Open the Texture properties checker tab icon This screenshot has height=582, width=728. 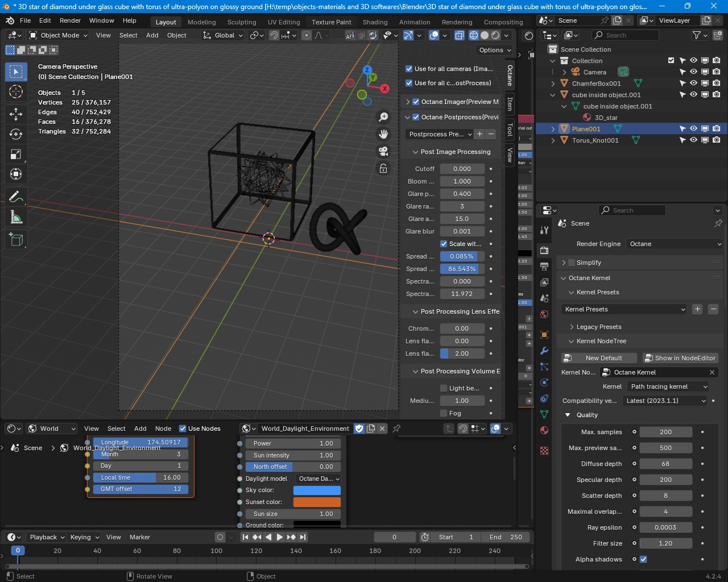(544, 451)
